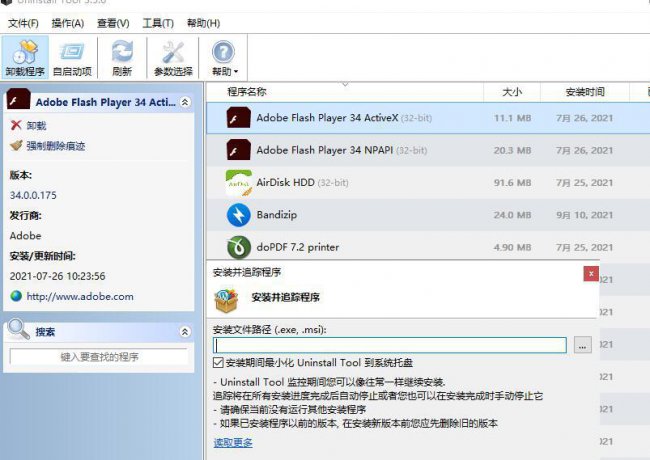Open the 工具(T) menu
This screenshot has height=460, width=650.
(x=158, y=23)
